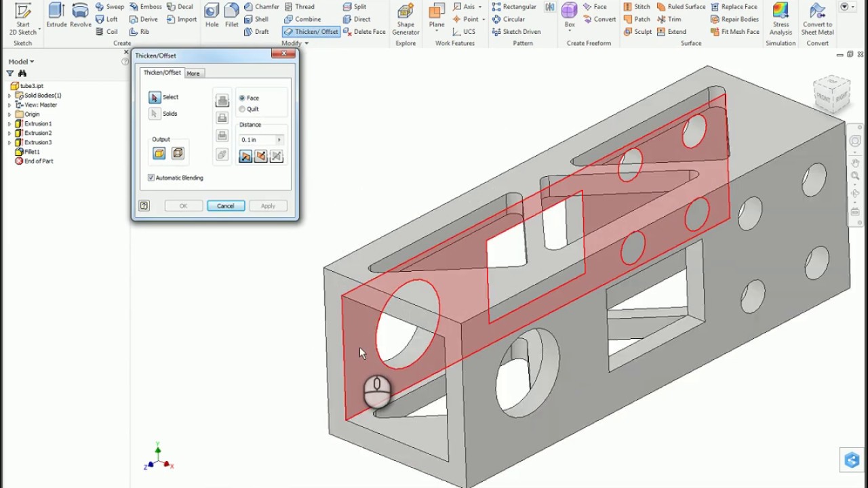Click the browser Find binoculars icon
This screenshot has height=488, width=868.
click(22, 73)
